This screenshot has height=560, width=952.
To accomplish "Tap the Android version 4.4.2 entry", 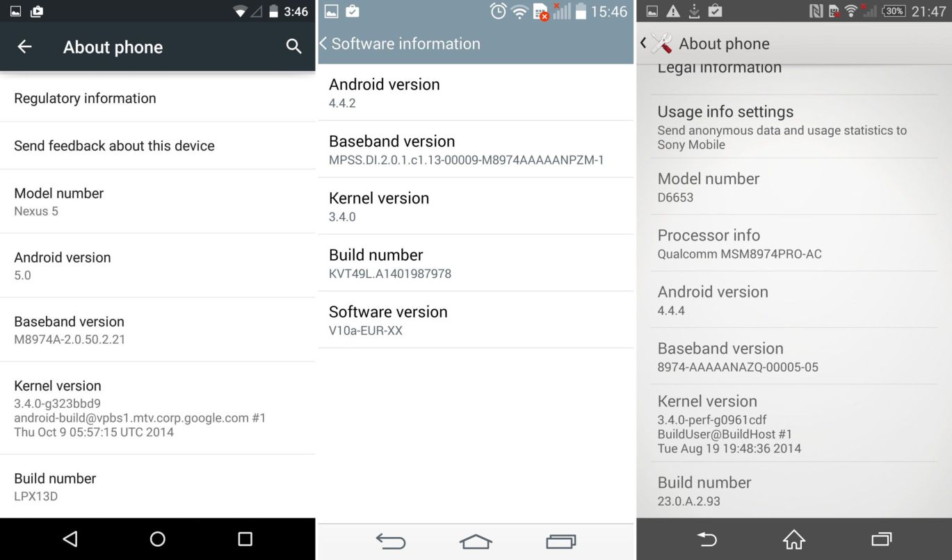I will click(476, 92).
